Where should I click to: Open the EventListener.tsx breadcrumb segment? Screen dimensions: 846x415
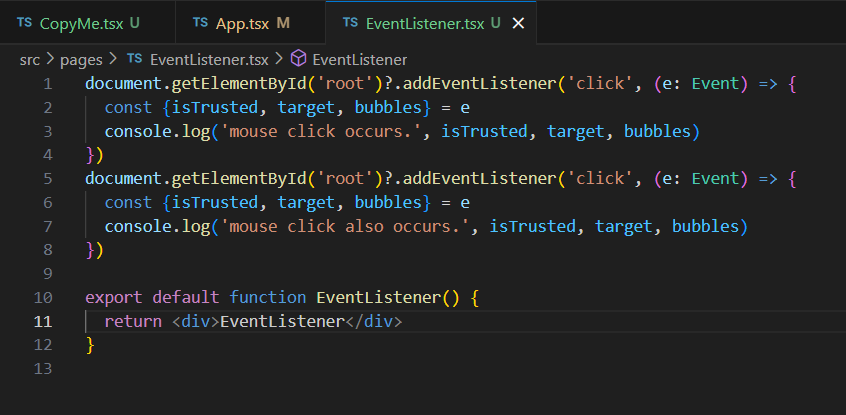tap(209, 59)
